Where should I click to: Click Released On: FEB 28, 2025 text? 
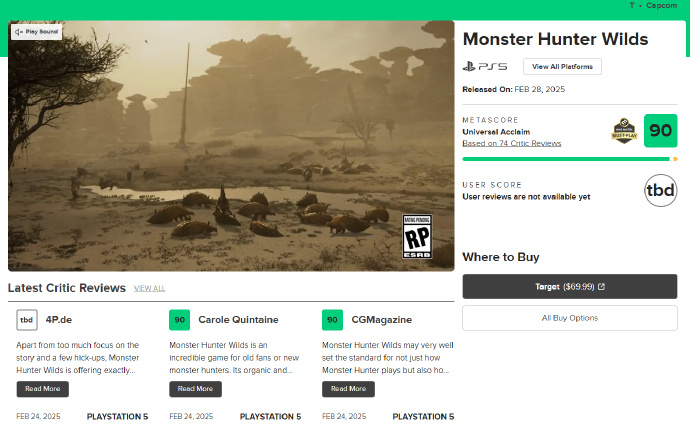click(514, 89)
